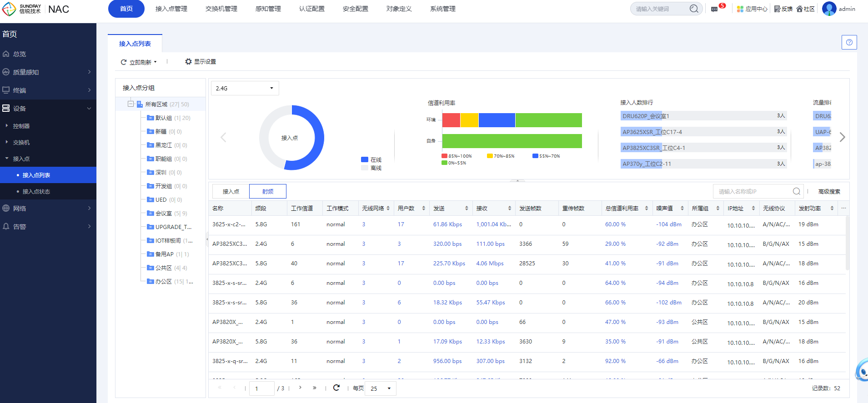Screen dimensions: 868x403
Task: Click 61.86 Kbps send value link
Action: click(447, 224)
